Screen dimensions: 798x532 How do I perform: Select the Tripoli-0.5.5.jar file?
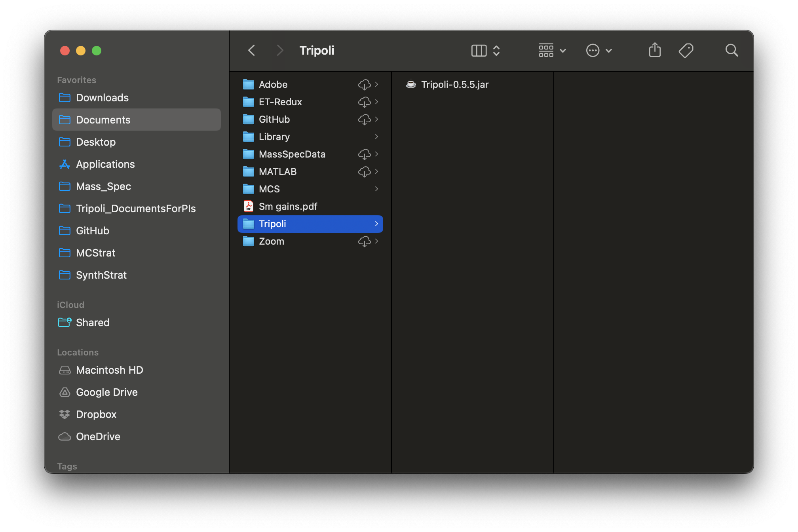[472, 84]
